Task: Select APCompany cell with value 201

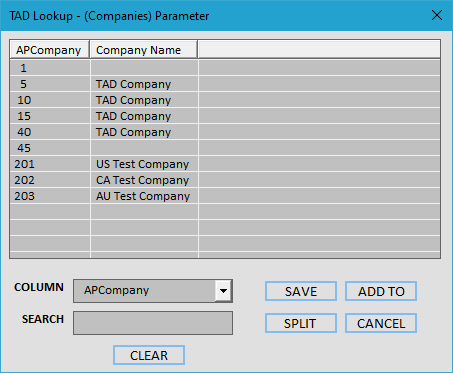Action: click(50, 164)
